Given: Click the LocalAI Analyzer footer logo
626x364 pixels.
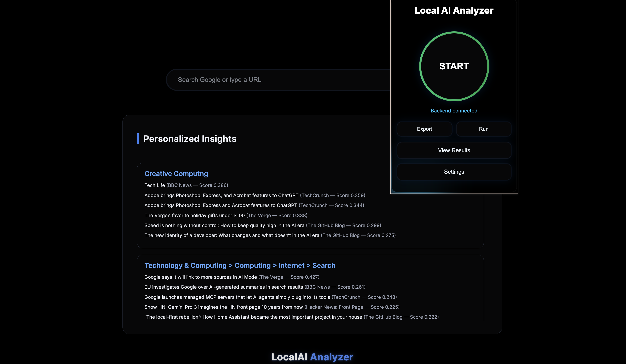Looking at the screenshot, I should 312,357.
